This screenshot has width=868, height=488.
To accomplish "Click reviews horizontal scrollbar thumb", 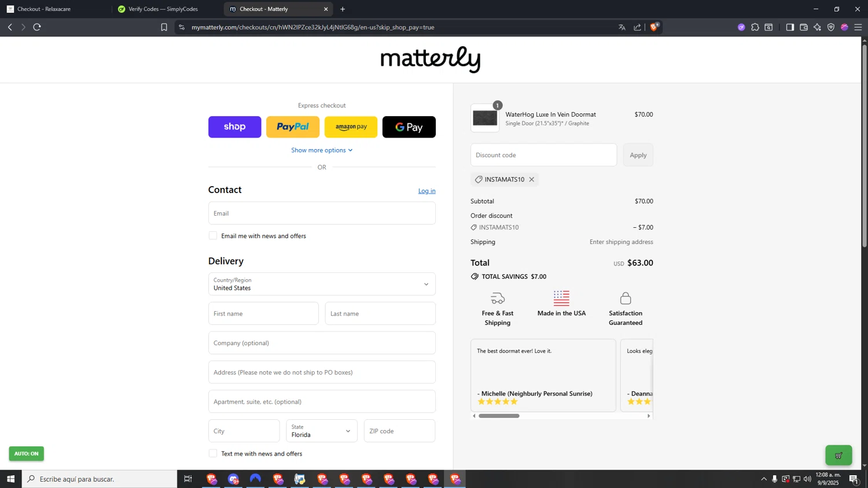I will (x=499, y=416).
